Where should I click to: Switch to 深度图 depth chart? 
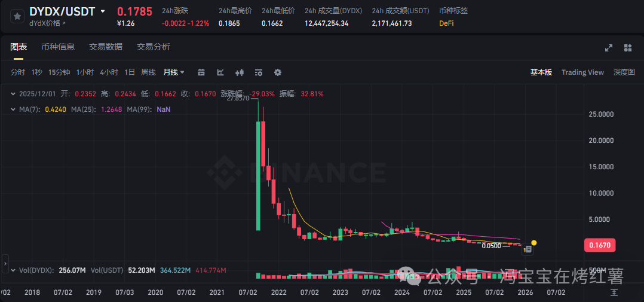pyautogui.click(x=624, y=72)
